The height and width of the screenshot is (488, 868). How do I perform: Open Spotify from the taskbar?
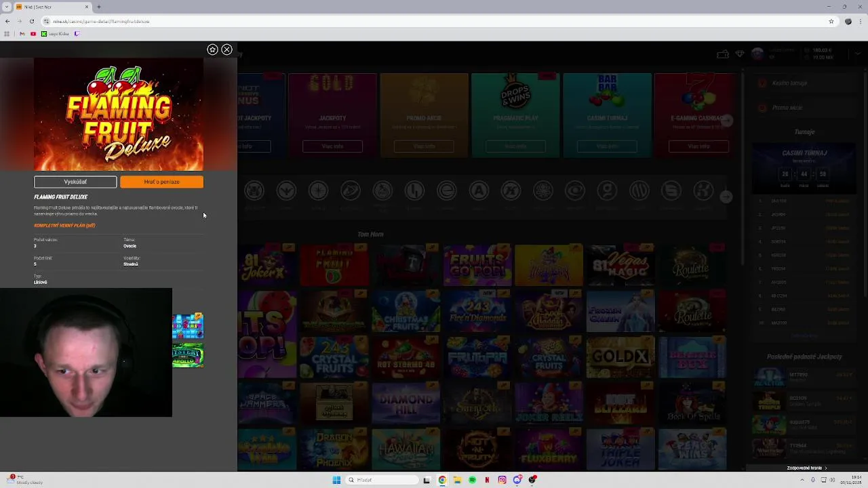pos(472,480)
